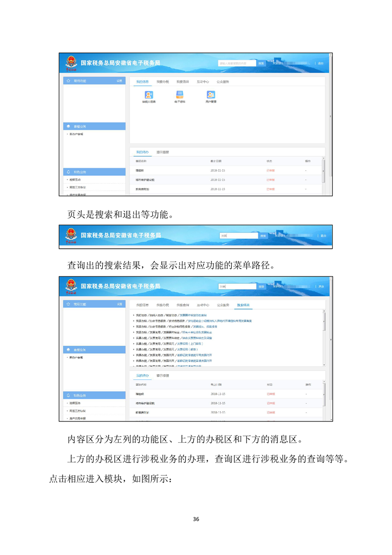This screenshot has height=555, width=392.
Task: Open the 电子资料 icon in home screenshot
Action: point(180,95)
